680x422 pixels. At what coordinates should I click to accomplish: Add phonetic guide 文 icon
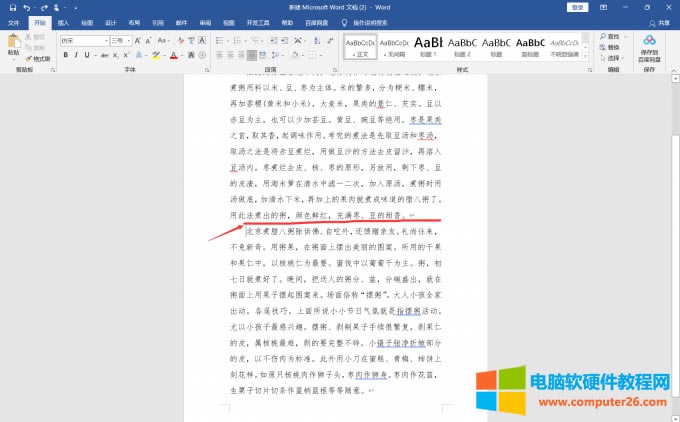click(191, 40)
